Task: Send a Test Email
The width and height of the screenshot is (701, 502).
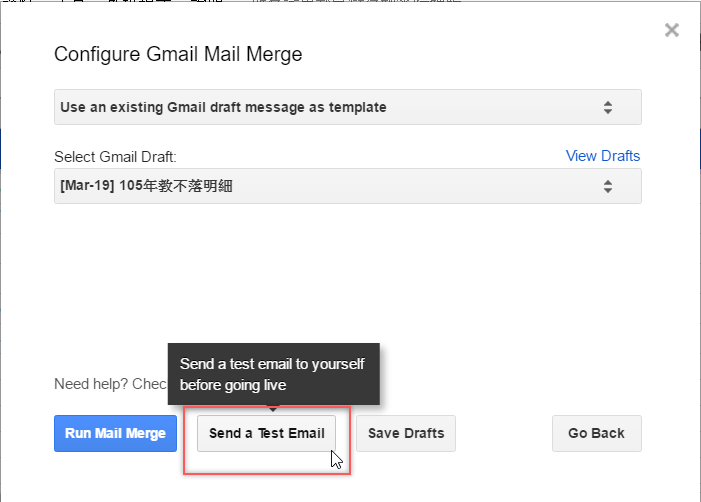Action: 267,434
